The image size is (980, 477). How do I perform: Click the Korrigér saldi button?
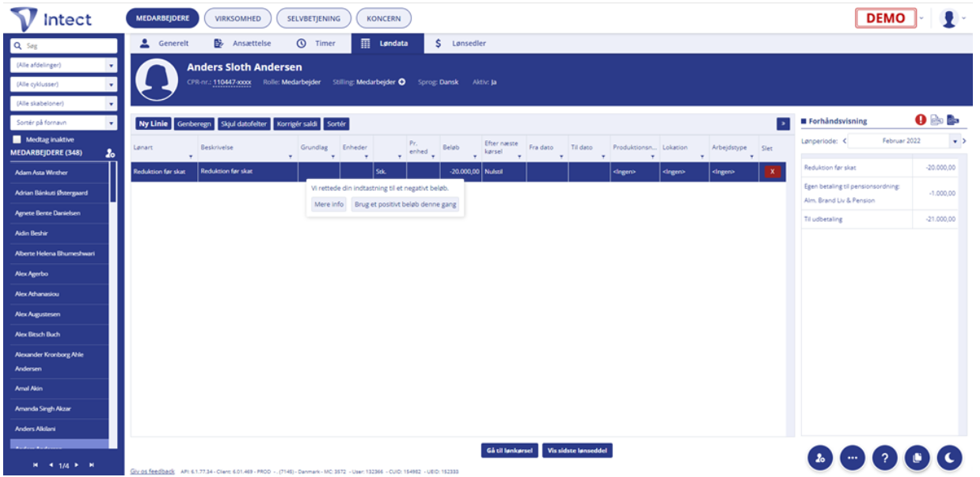point(297,124)
